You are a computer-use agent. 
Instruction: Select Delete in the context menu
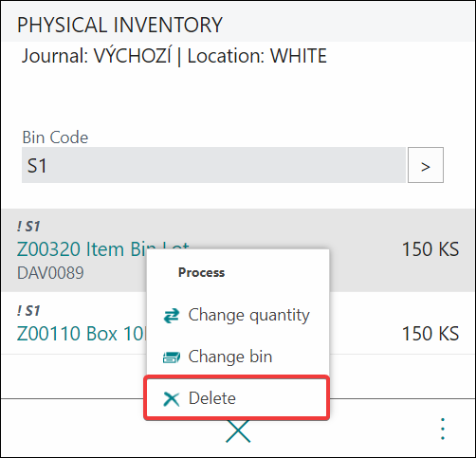tap(236, 398)
